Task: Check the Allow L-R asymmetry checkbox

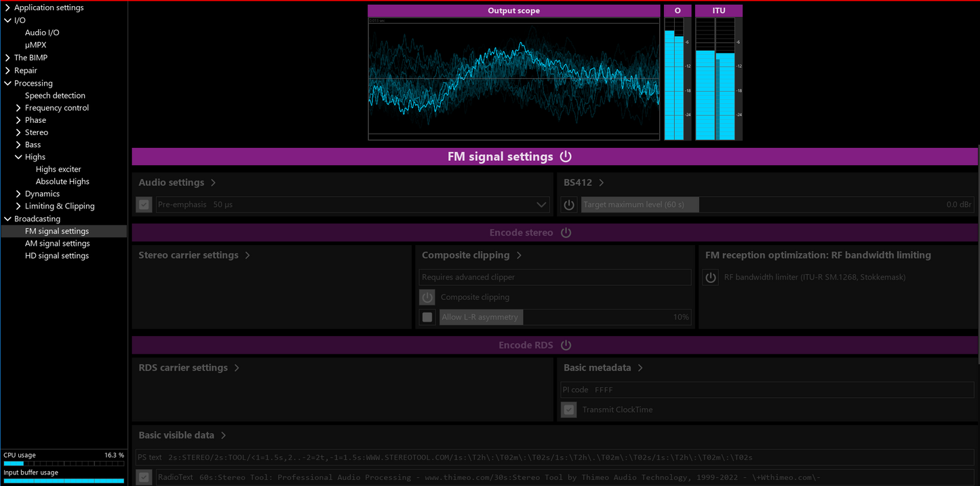Action: (427, 317)
